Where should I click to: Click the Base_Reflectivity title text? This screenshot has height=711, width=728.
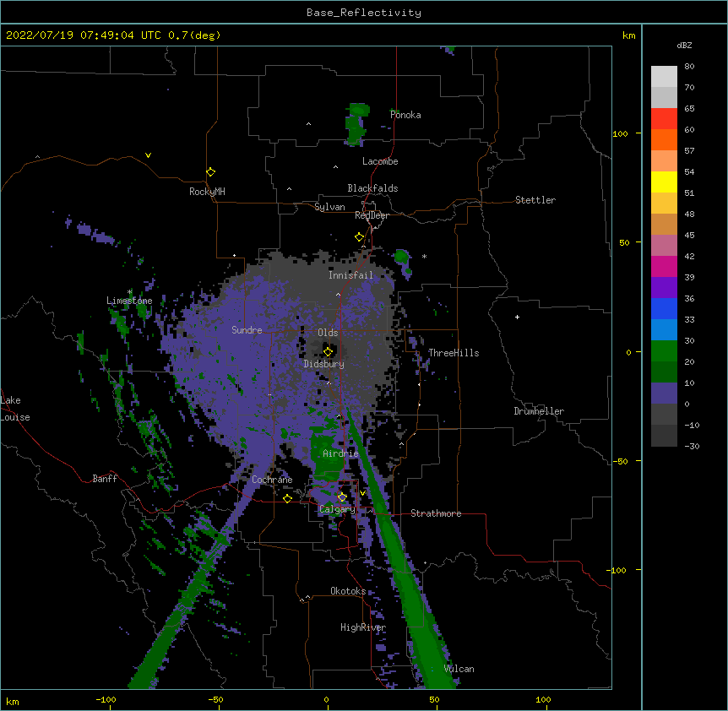click(364, 13)
